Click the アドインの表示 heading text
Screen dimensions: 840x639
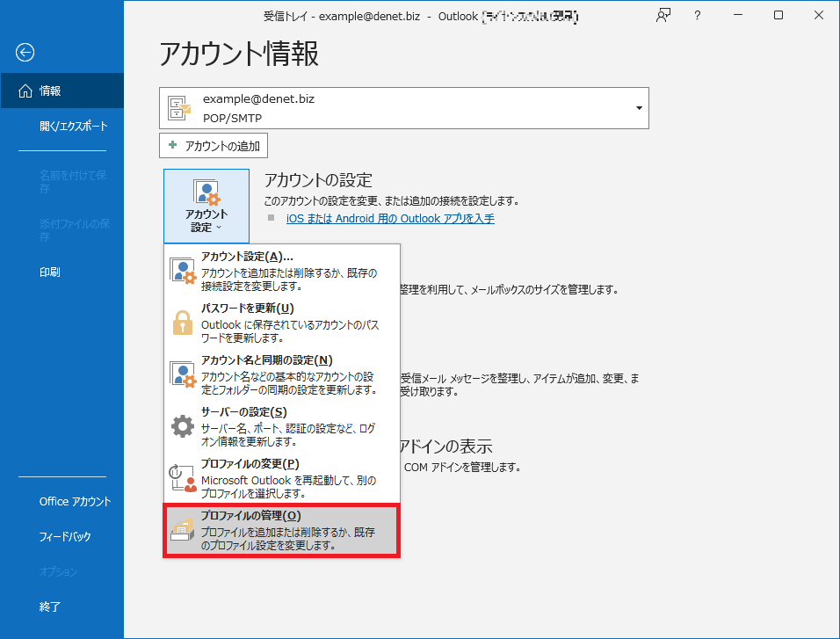click(x=445, y=446)
